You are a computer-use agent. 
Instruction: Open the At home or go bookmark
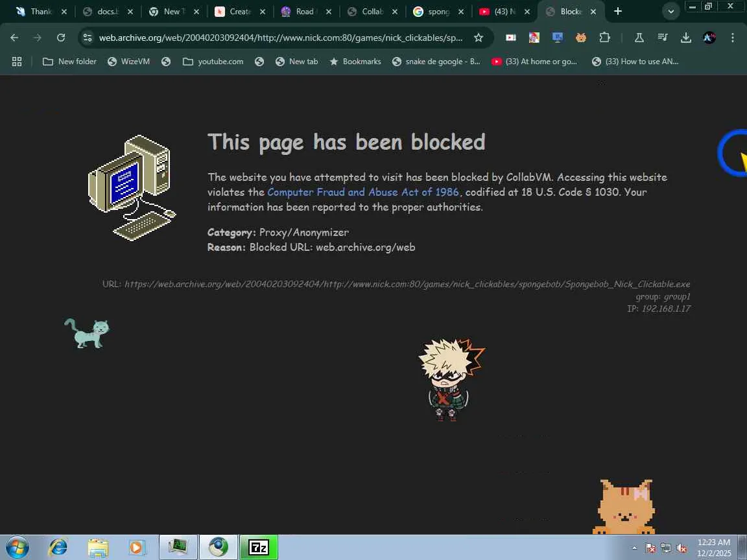[534, 62]
